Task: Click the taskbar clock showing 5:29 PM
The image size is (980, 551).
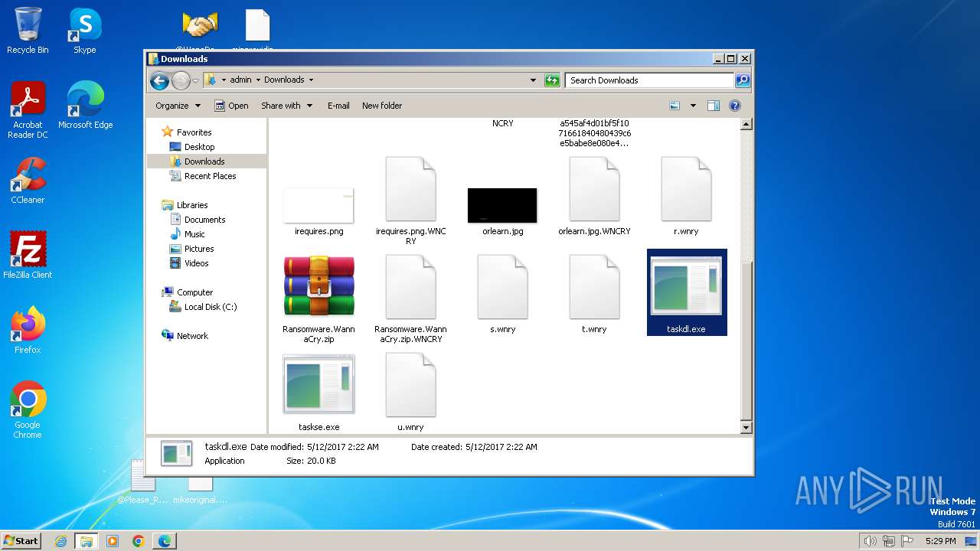Action: coord(940,541)
